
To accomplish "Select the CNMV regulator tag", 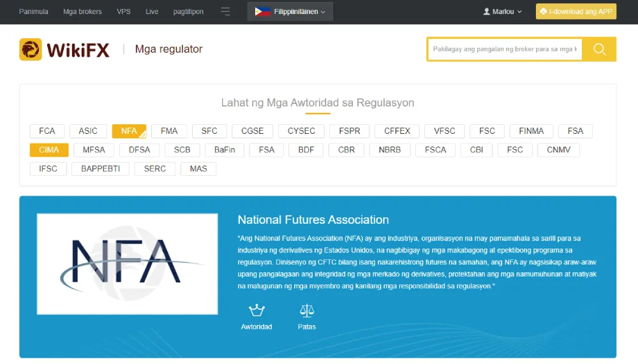I will [x=558, y=150].
